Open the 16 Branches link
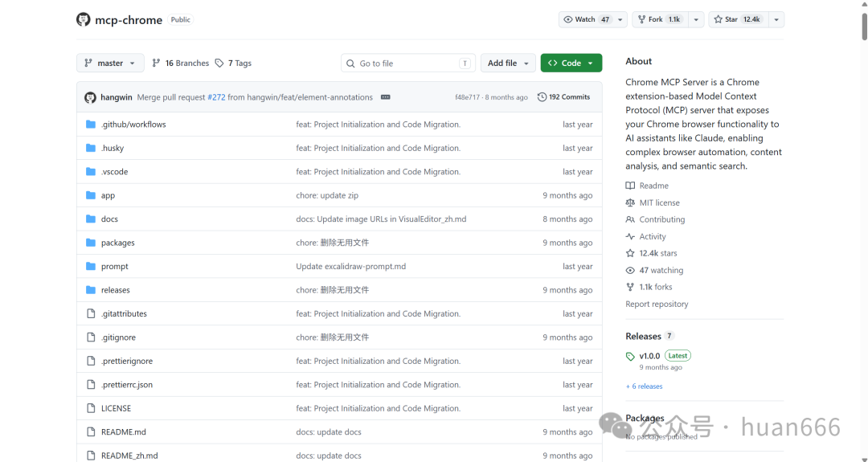Image resolution: width=868 pixels, height=462 pixels. coord(181,63)
